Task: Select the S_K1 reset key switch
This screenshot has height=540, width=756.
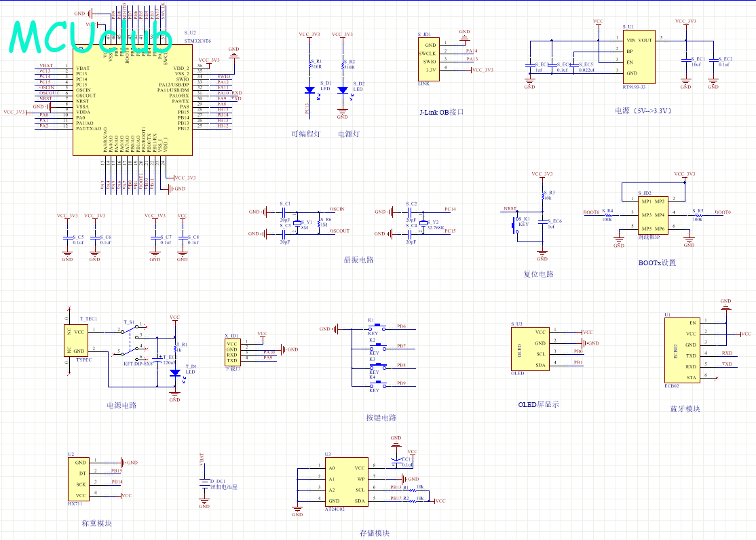Action: [513, 223]
